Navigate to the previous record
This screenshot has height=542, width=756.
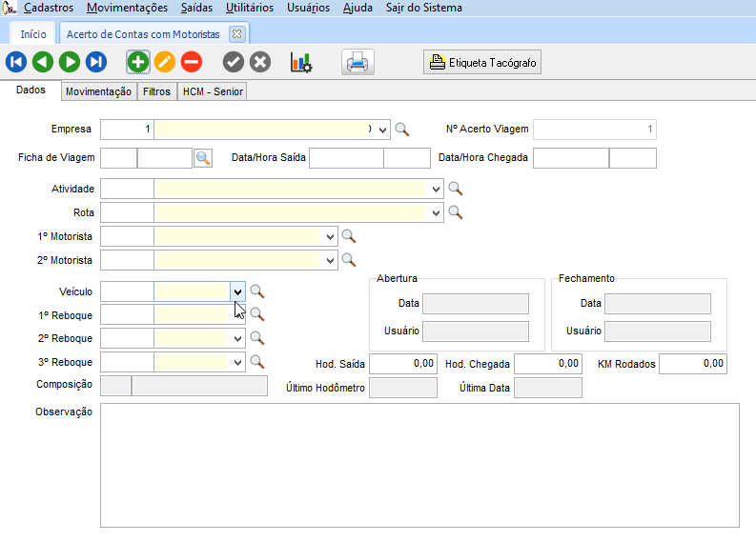[x=42, y=63]
